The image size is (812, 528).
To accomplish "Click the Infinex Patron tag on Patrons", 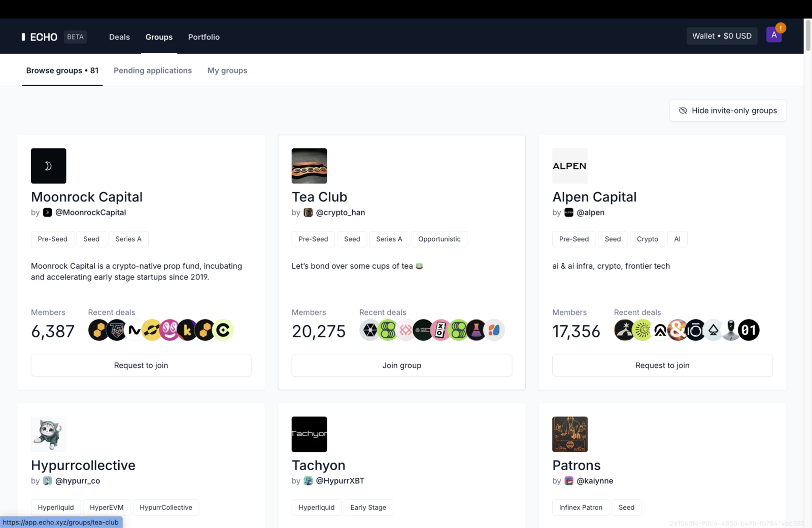I will [x=581, y=507].
